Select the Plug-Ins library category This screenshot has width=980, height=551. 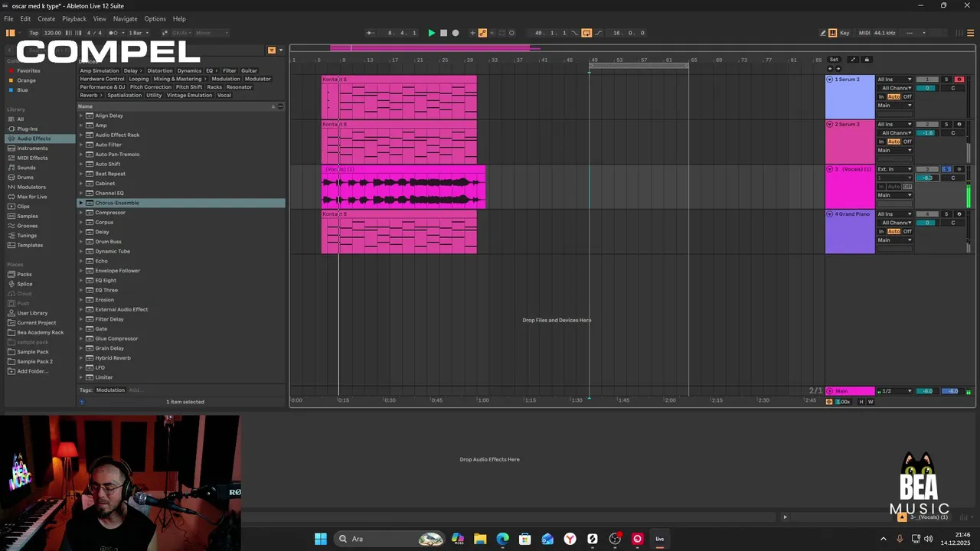[28, 129]
